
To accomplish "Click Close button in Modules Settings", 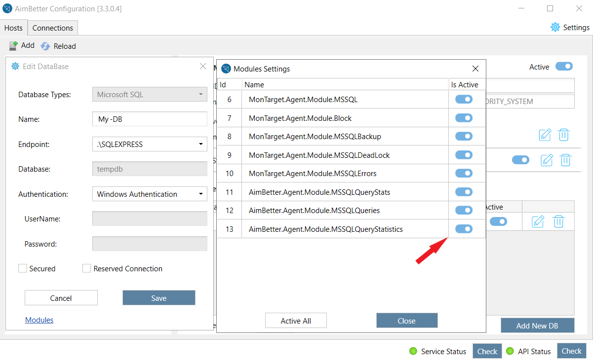I will pyautogui.click(x=407, y=321).
